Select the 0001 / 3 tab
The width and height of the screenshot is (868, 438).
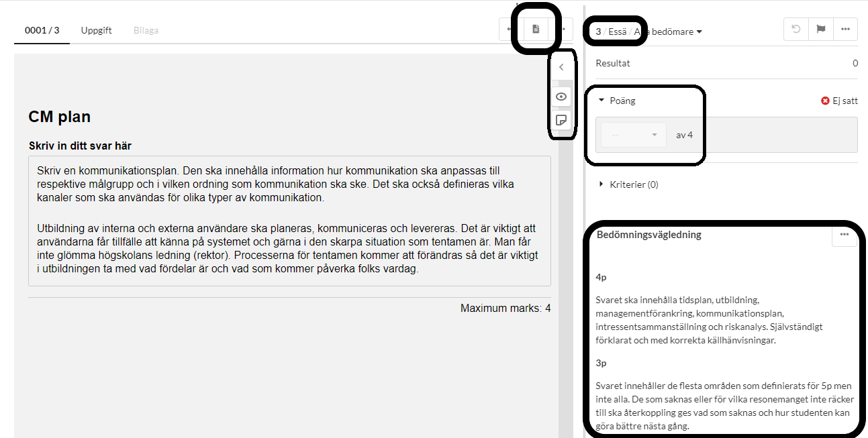point(42,30)
